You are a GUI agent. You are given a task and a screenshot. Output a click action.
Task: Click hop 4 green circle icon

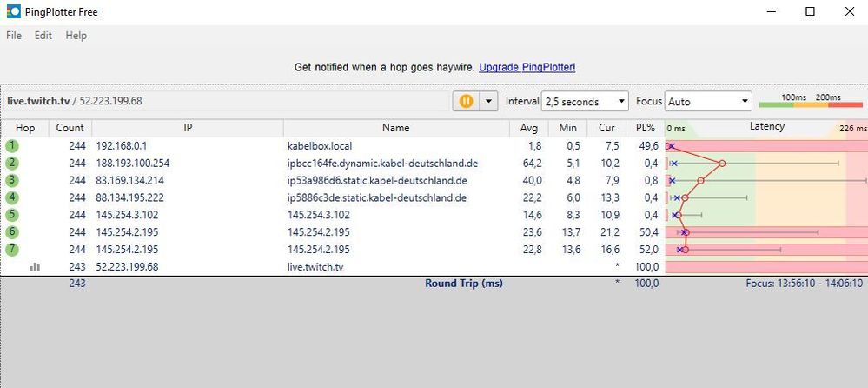coord(12,197)
